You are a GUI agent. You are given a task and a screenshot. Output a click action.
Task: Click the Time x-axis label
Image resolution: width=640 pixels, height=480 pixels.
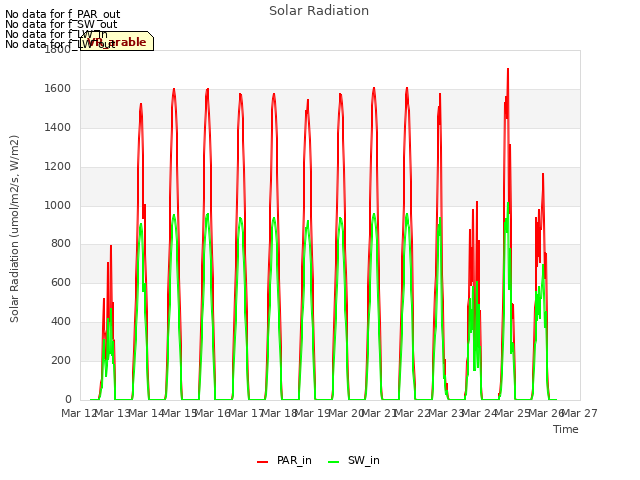566,429
